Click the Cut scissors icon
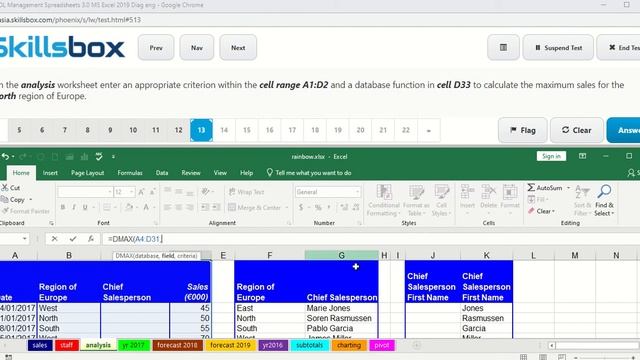This screenshot has width=640, height=360. click(x=5, y=188)
